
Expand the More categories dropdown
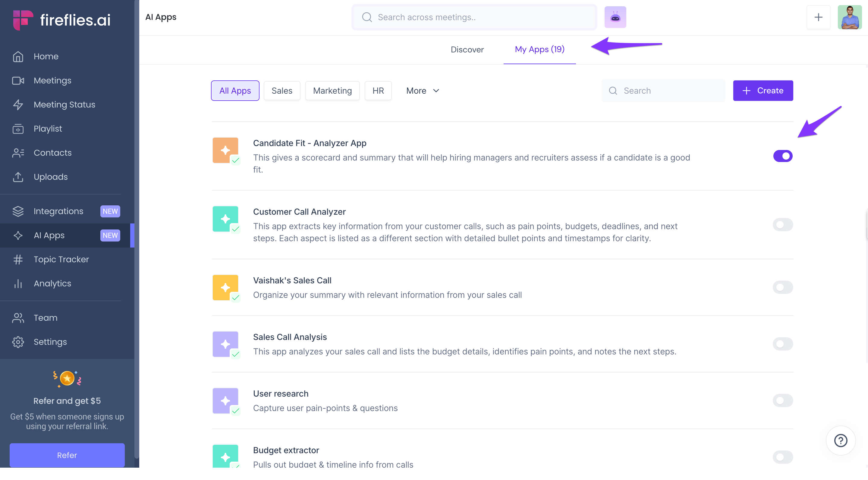pyautogui.click(x=423, y=91)
